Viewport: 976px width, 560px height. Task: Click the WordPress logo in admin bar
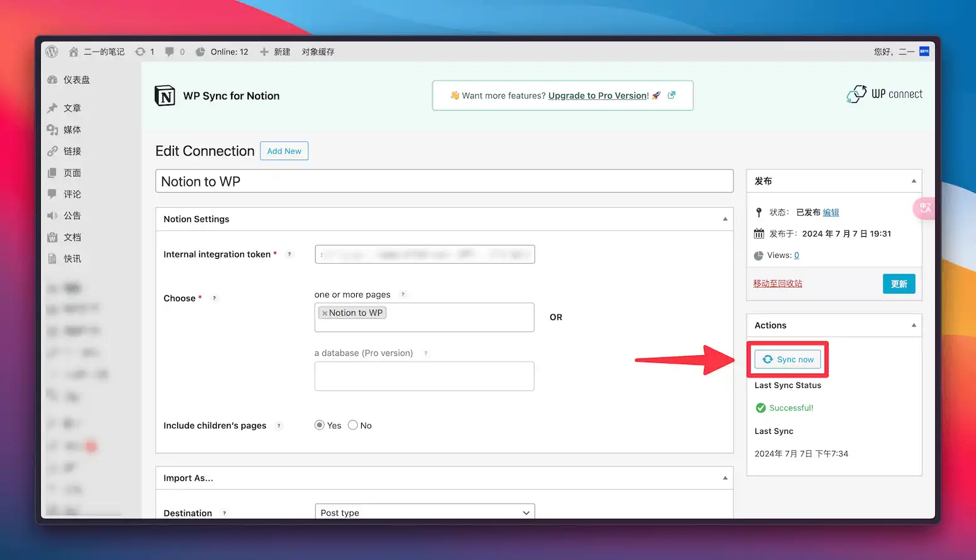point(52,52)
